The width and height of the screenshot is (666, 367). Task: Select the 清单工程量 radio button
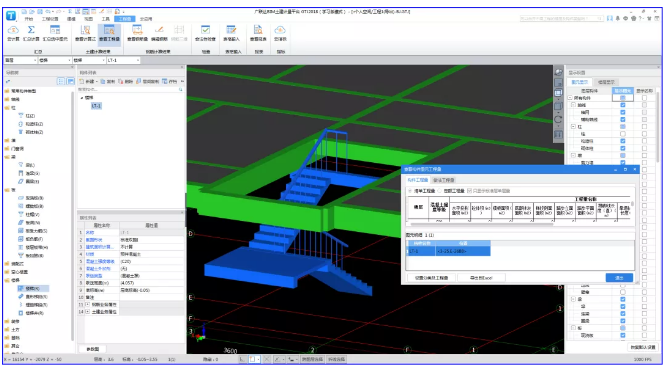410,191
